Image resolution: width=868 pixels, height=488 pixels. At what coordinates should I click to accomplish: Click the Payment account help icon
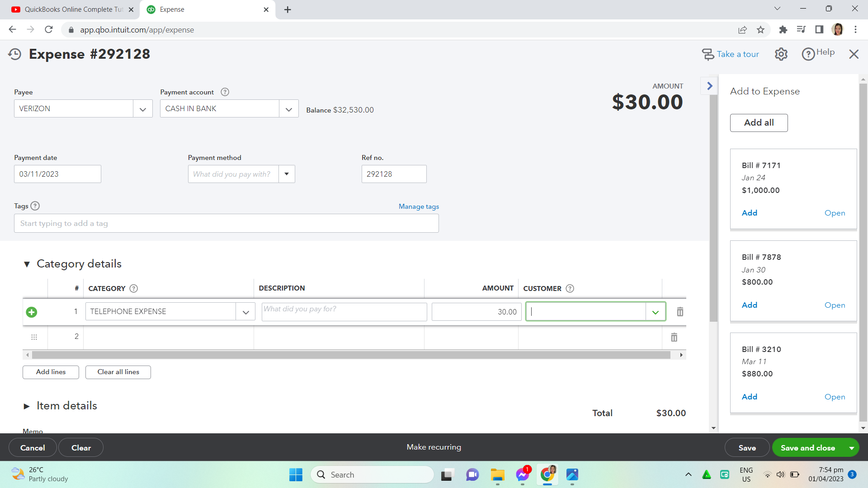(x=225, y=92)
